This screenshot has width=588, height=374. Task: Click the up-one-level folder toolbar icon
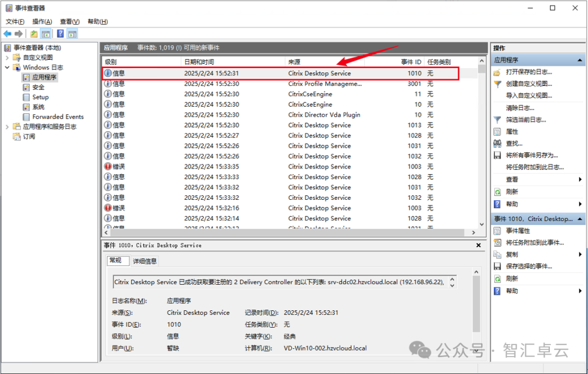[x=34, y=34]
